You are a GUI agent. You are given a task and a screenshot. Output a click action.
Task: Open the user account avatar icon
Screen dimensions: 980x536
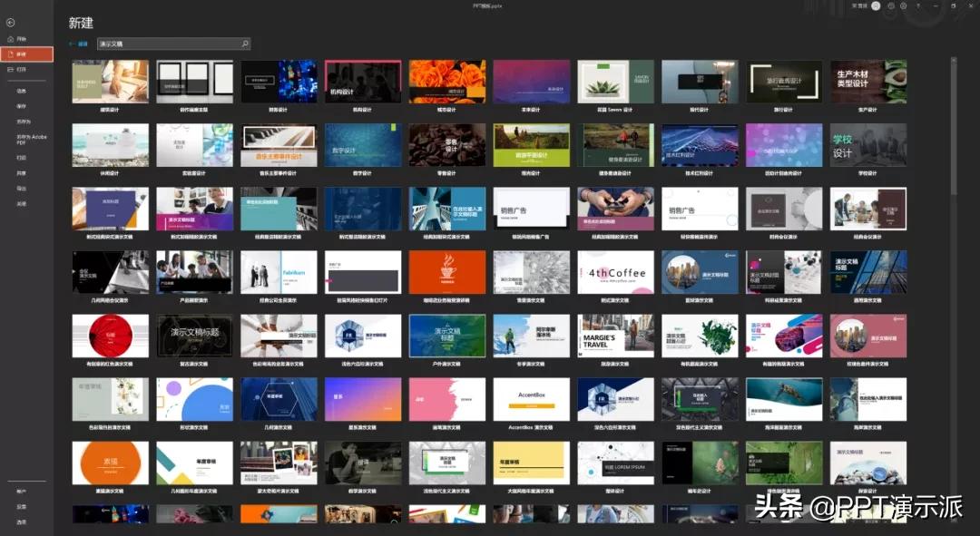pyautogui.click(x=876, y=6)
